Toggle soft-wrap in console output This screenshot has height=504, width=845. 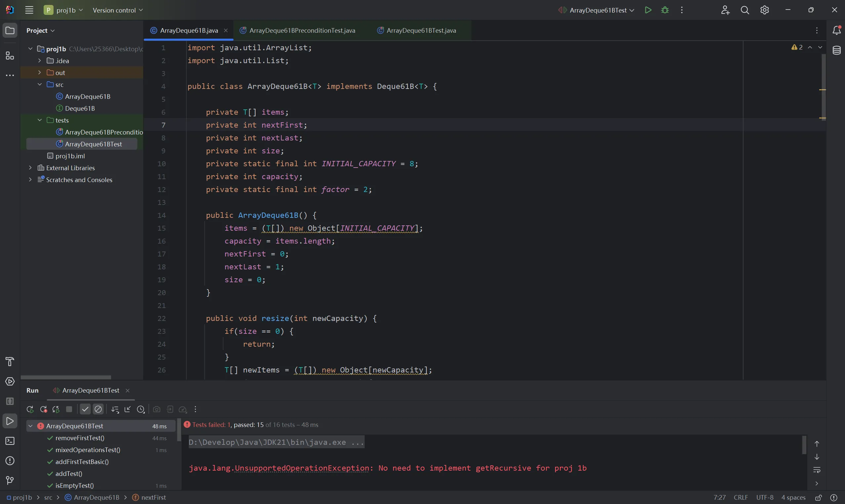(817, 470)
